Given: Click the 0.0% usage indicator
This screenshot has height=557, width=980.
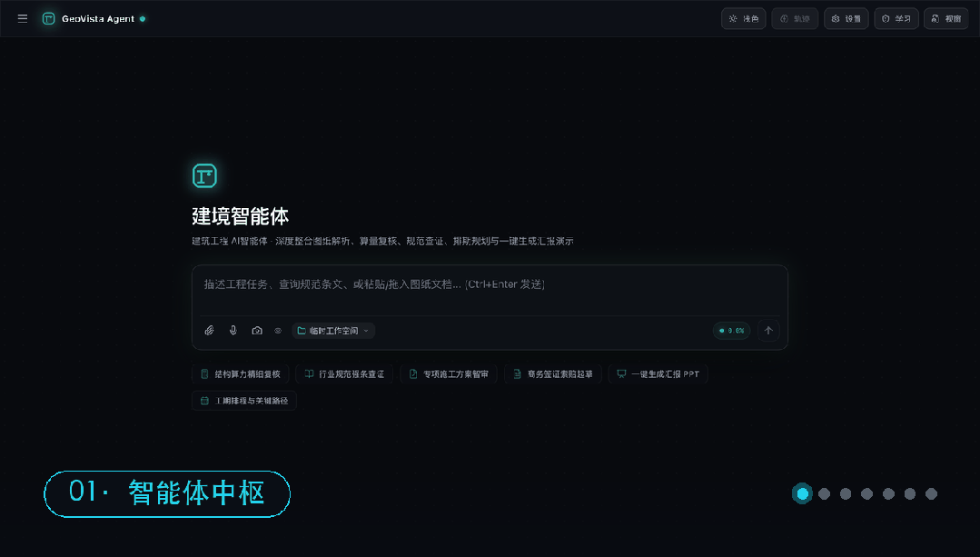Looking at the screenshot, I should [x=731, y=331].
